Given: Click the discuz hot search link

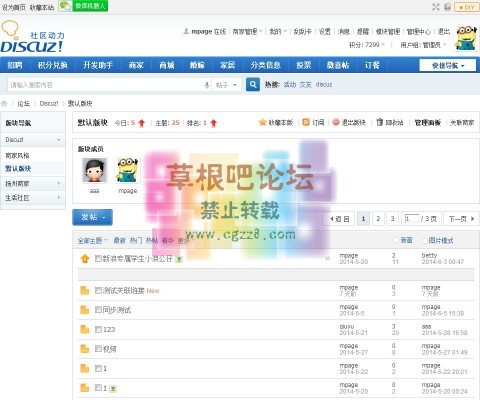Looking at the screenshot, I should 324,84.
